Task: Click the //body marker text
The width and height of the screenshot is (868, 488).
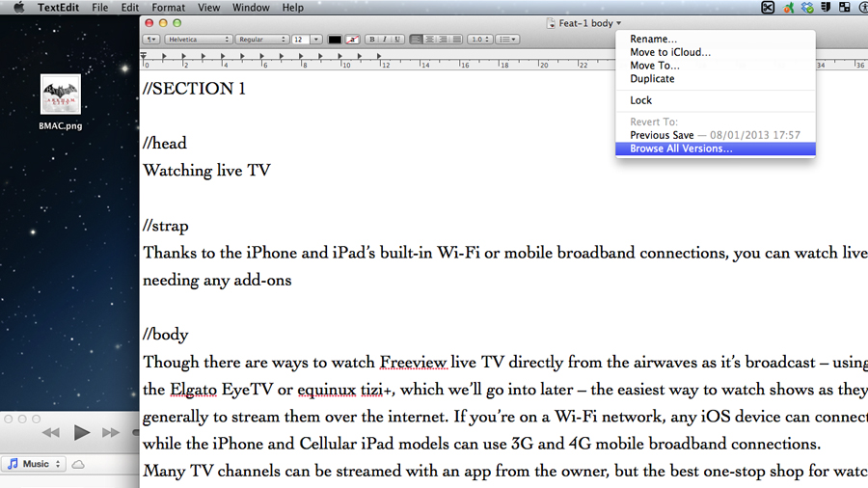Action: click(x=166, y=335)
